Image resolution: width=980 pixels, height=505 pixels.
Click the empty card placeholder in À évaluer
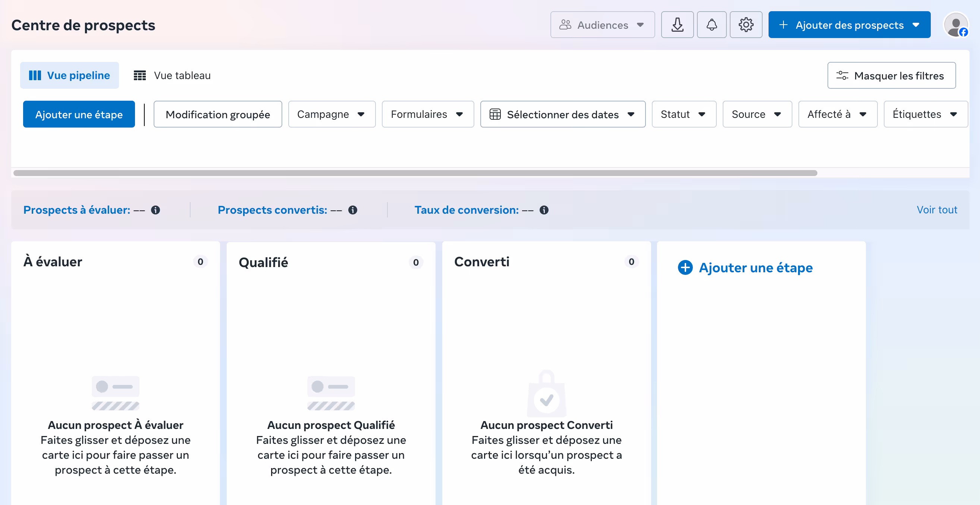click(x=116, y=393)
